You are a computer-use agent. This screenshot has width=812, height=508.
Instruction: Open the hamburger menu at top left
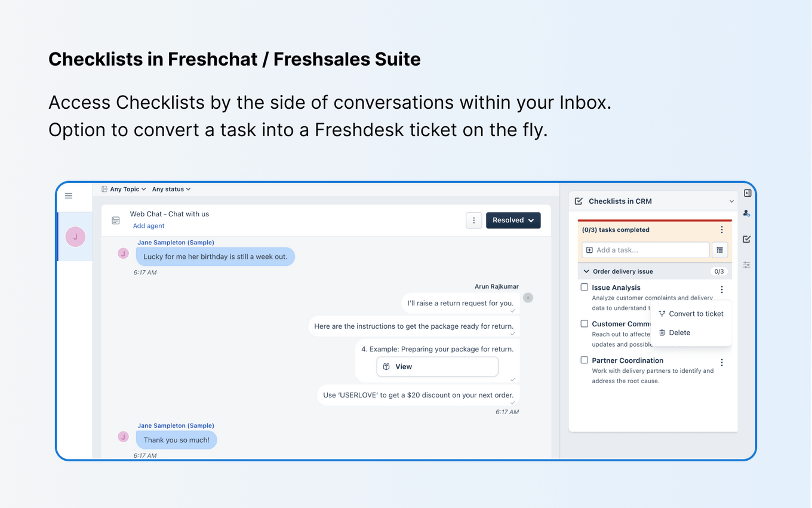[68, 195]
